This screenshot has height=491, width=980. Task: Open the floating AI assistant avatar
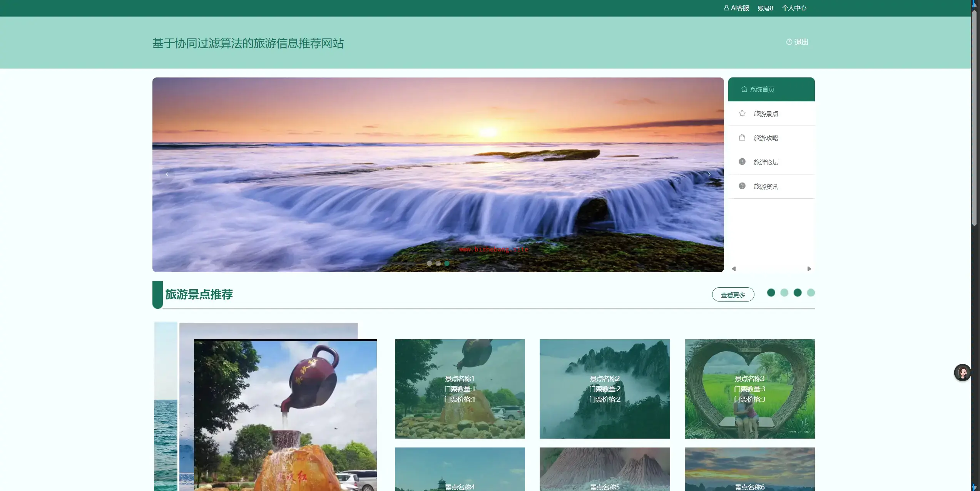click(962, 372)
